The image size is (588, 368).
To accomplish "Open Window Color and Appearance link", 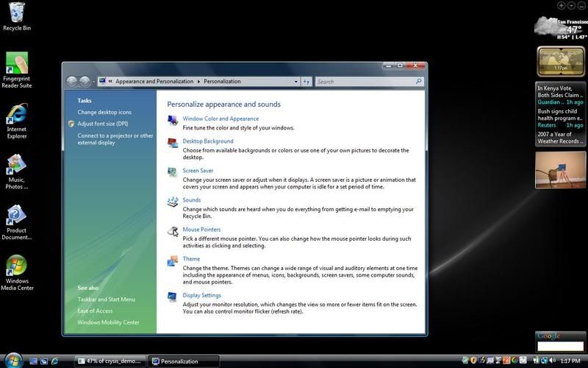I will [220, 118].
